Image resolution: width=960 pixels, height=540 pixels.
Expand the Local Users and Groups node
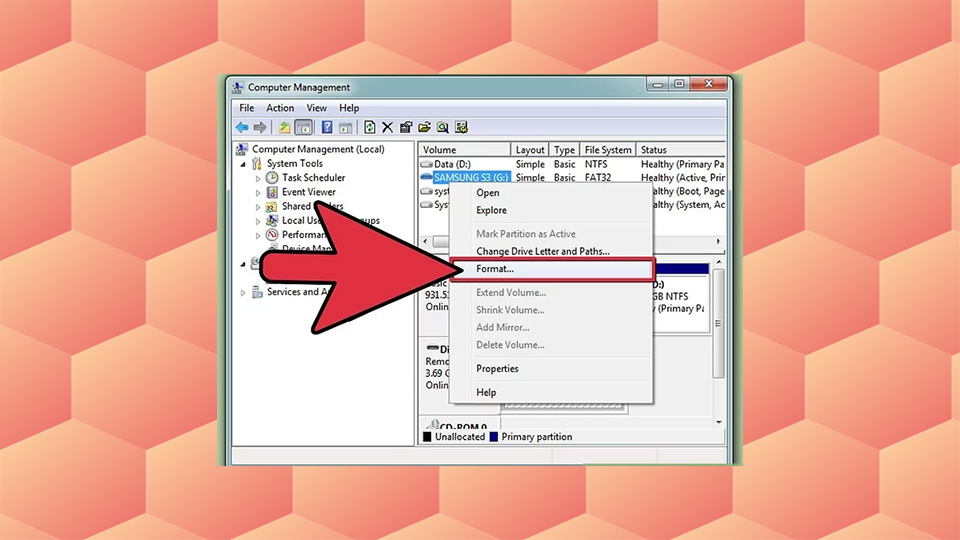258,221
